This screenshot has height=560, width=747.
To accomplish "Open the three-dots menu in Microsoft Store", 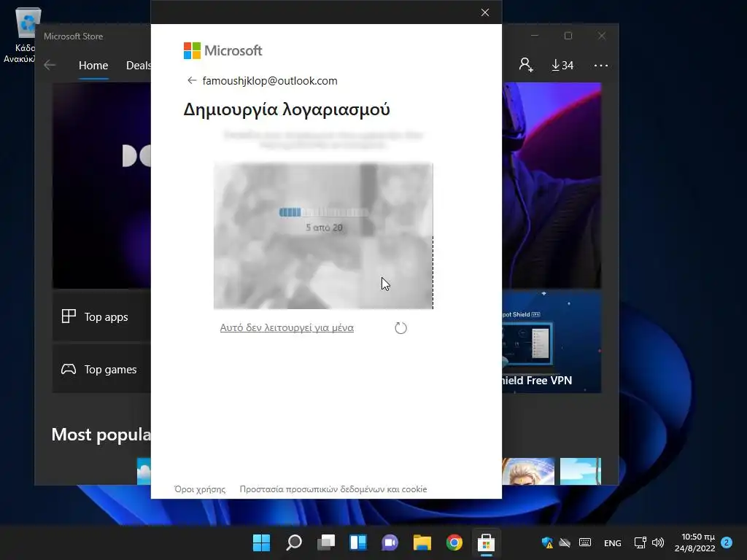I will 601,65.
